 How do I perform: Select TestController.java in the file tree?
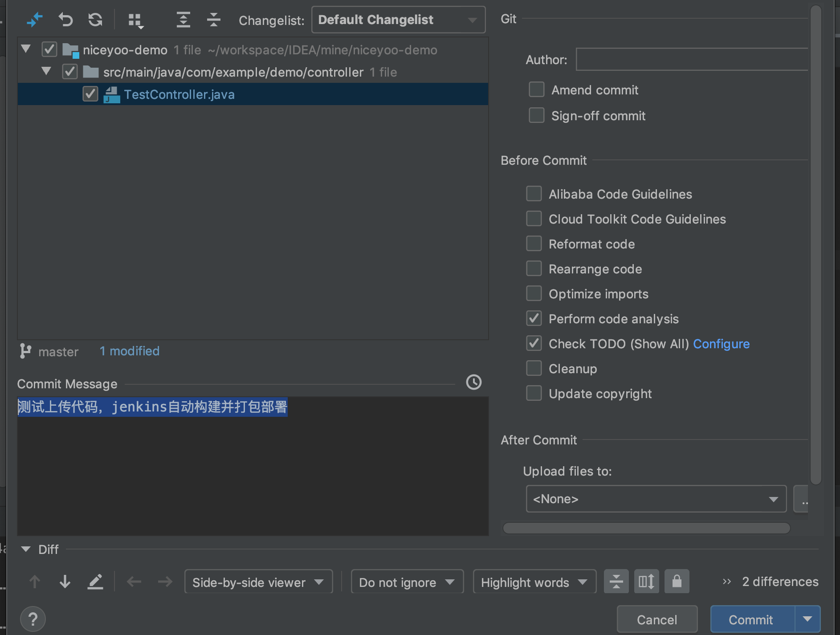pyautogui.click(x=179, y=94)
